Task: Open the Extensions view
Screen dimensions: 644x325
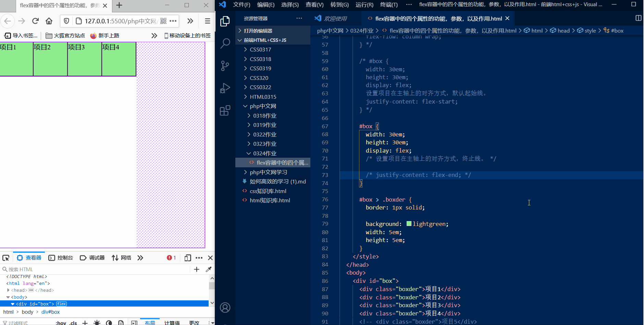Action: [225, 110]
